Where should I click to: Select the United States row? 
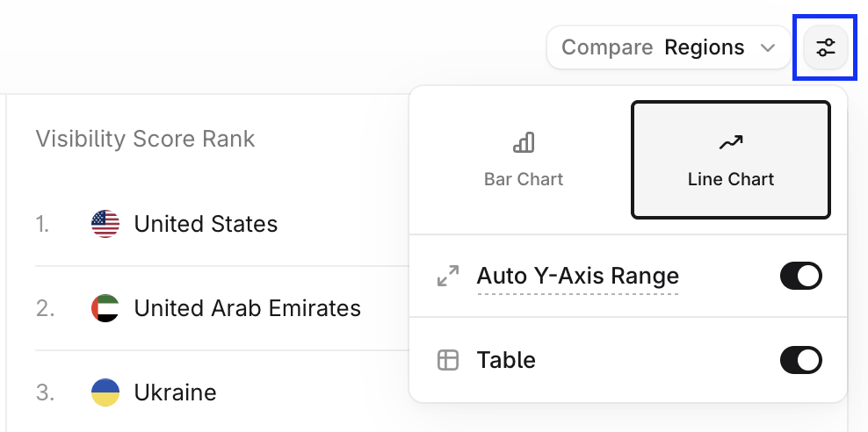220,224
